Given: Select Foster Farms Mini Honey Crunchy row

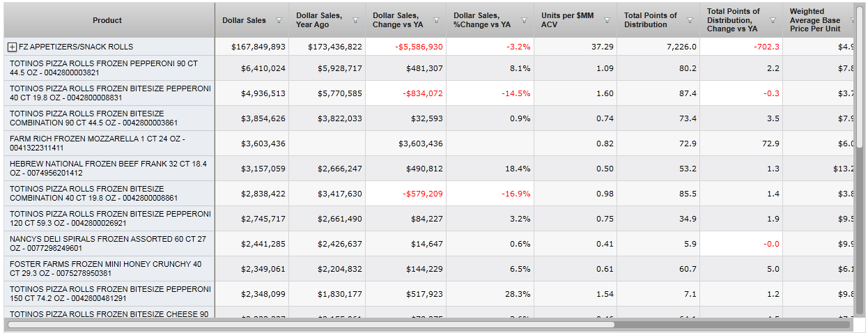Looking at the screenshot, I should click(104, 269).
